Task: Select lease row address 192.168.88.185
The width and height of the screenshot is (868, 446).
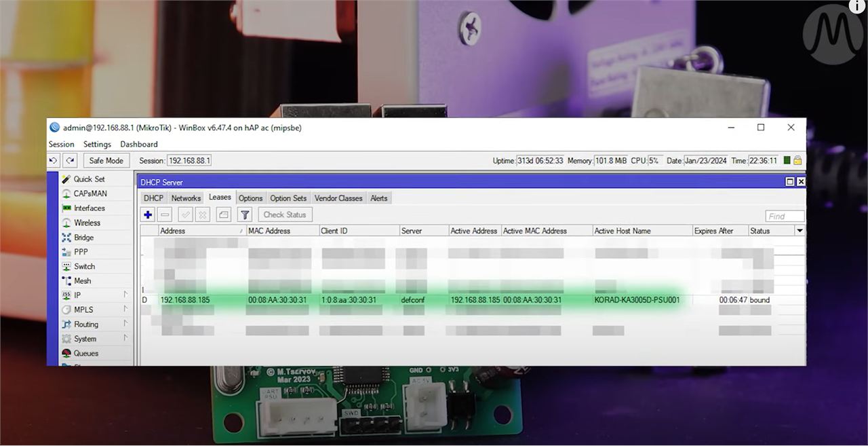Action: (x=185, y=300)
